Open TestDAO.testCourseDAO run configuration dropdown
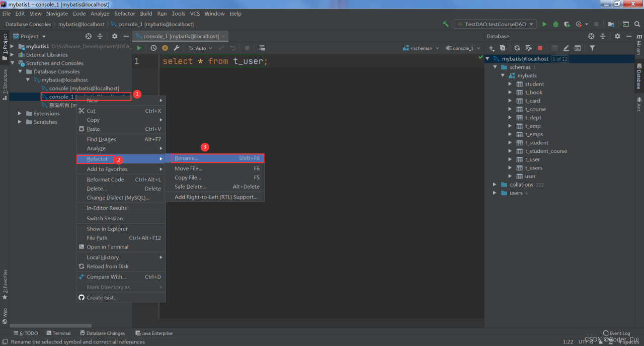The height and width of the screenshot is (346, 644). 495,24
